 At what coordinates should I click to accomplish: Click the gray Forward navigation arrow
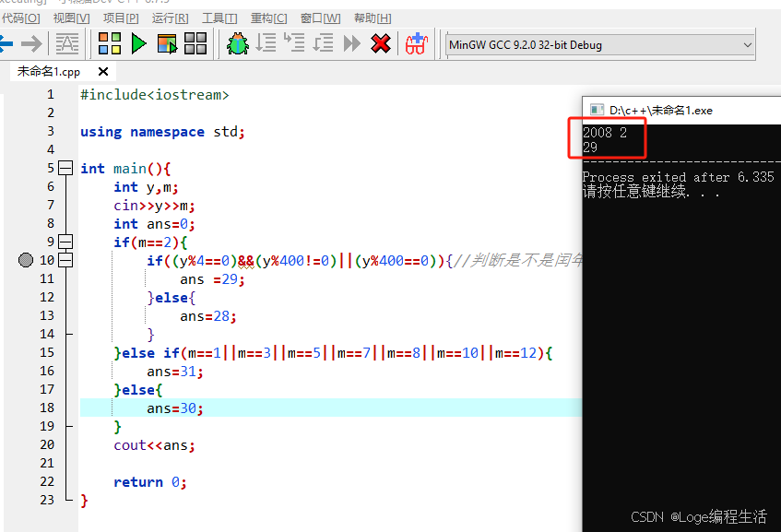[x=31, y=44]
